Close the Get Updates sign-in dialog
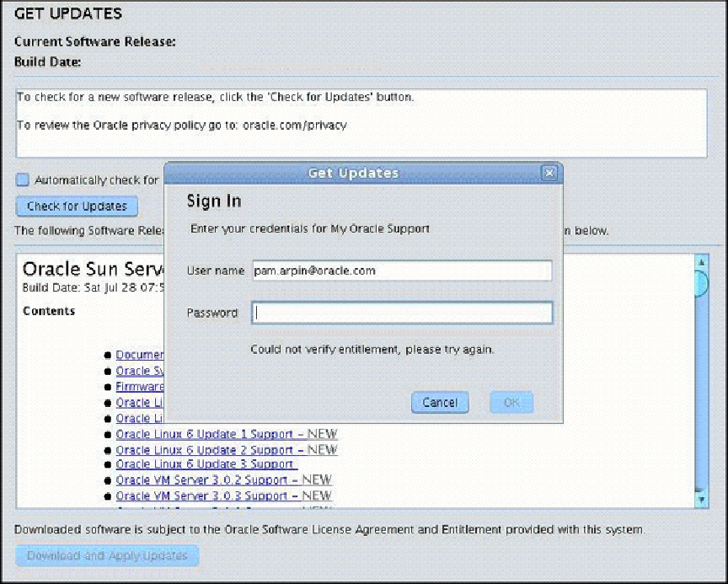728x584 pixels. (549, 173)
